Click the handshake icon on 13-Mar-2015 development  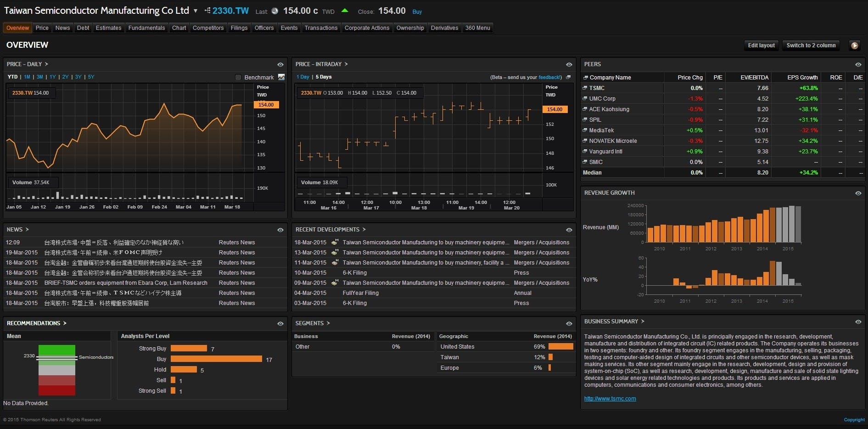335,252
